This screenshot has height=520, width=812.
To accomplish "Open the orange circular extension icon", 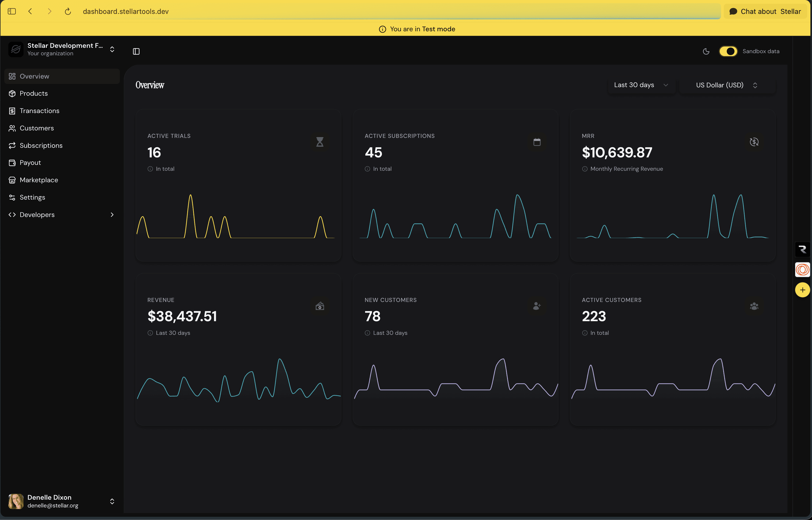I will tap(803, 270).
